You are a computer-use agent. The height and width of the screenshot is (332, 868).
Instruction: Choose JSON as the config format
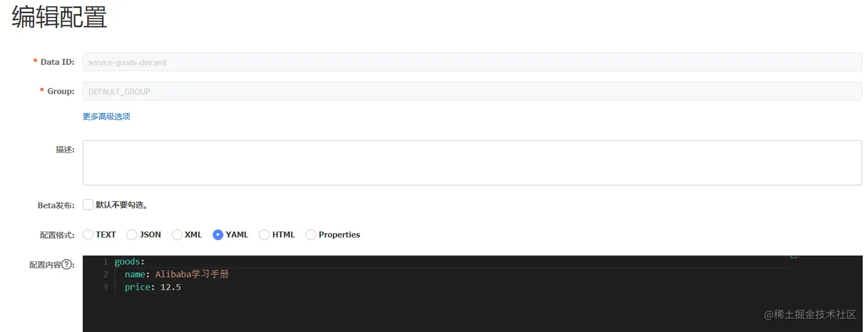click(x=131, y=235)
